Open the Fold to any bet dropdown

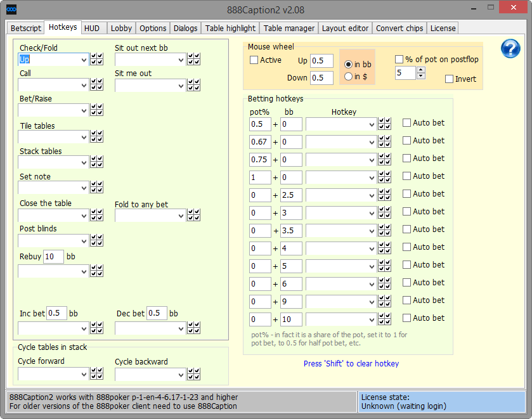(181, 216)
